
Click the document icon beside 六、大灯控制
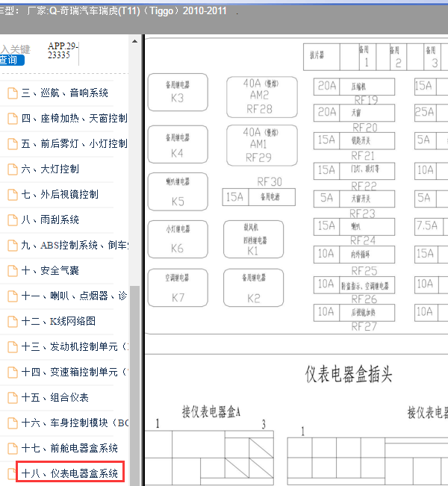pyautogui.click(x=13, y=169)
